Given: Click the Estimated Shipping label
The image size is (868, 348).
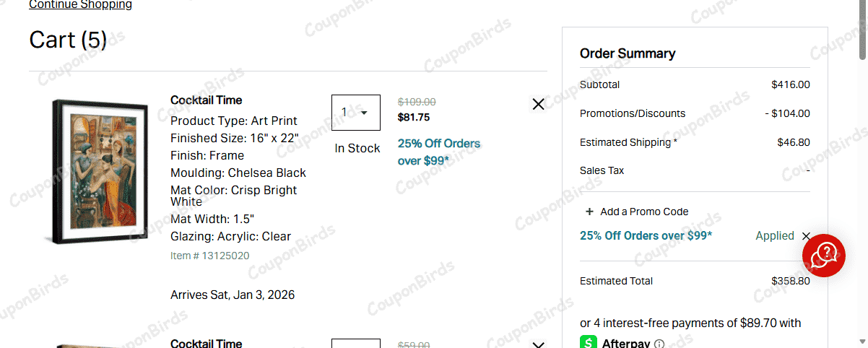Looking at the screenshot, I should [628, 142].
